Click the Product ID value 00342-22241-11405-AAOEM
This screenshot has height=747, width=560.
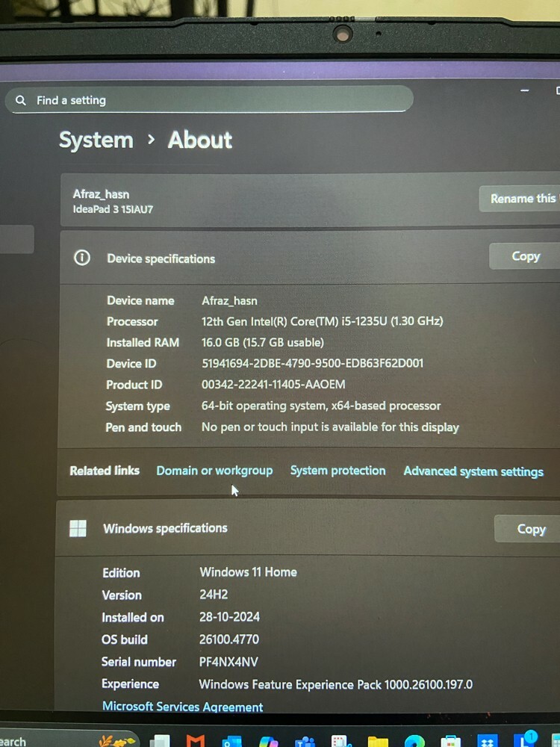point(273,385)
